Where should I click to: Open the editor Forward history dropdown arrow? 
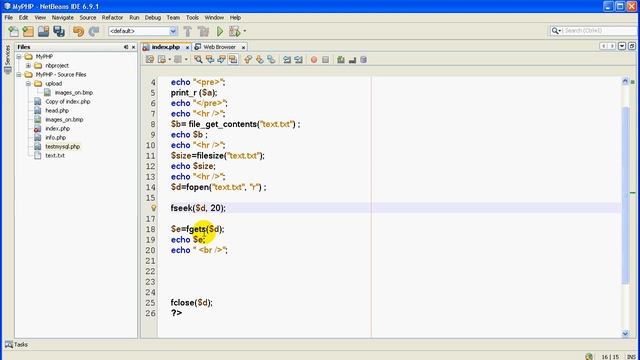pyautogui.click(x=186, y=60)
